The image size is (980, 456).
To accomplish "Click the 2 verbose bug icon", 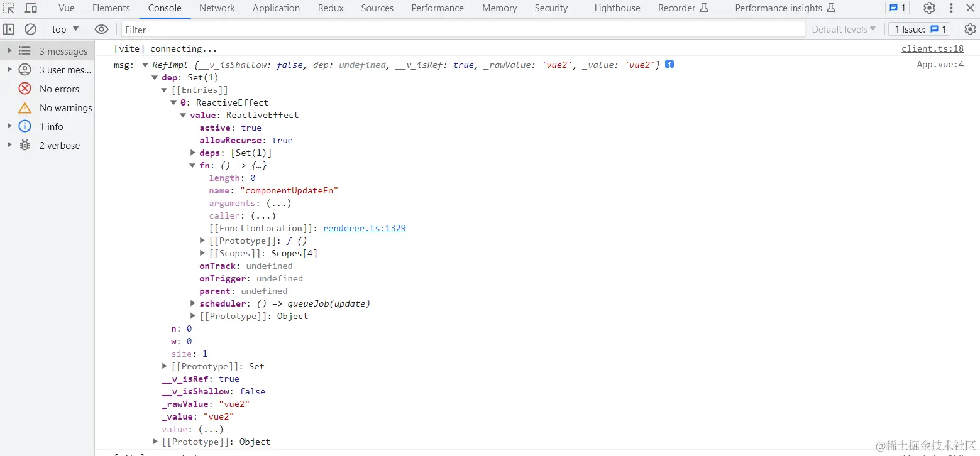I will click(25, 145).
